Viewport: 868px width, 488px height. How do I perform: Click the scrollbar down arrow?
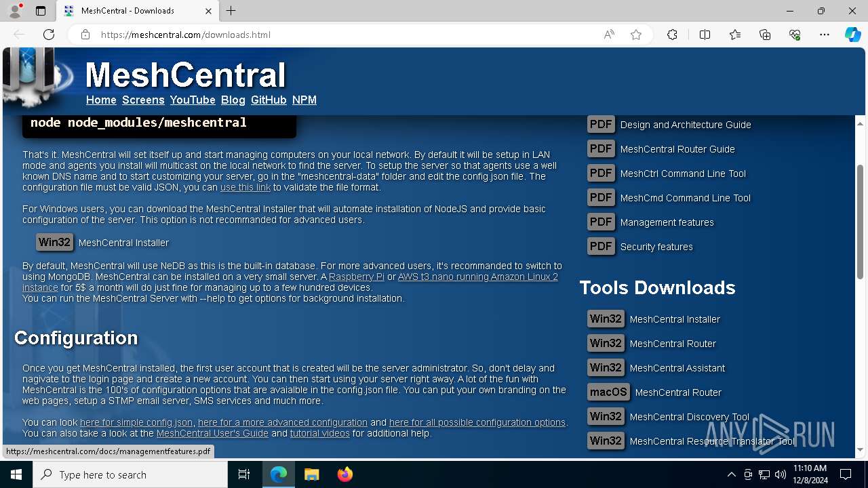click(x=860, y=449)
